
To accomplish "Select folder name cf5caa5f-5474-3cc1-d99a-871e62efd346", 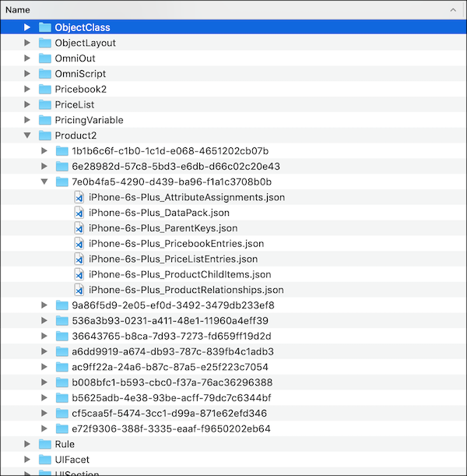I will point(169,413).
